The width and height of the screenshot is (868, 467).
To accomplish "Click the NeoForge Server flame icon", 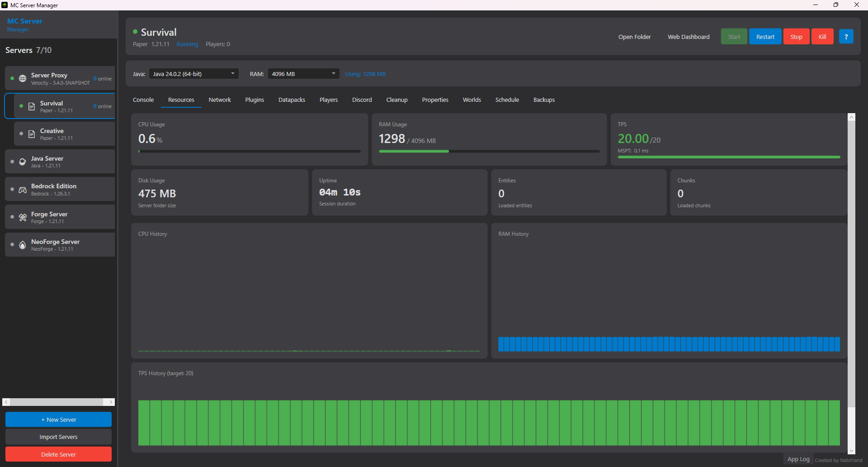I will [22, 245].
